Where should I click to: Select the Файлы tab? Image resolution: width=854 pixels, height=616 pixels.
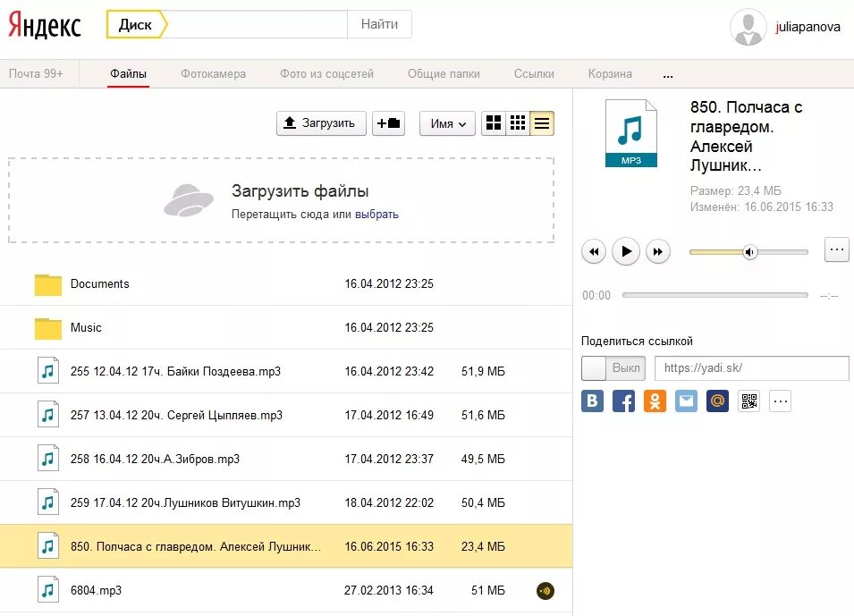tap(128, 73)
